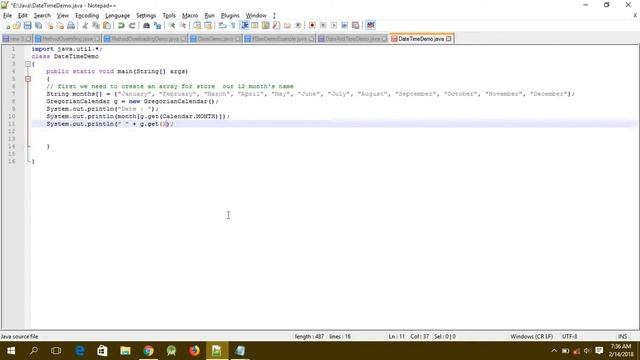This screenshot has width=640, height=360.
Task: Launch Microsoft Edge from taskbar
Action: pos(80,351)
